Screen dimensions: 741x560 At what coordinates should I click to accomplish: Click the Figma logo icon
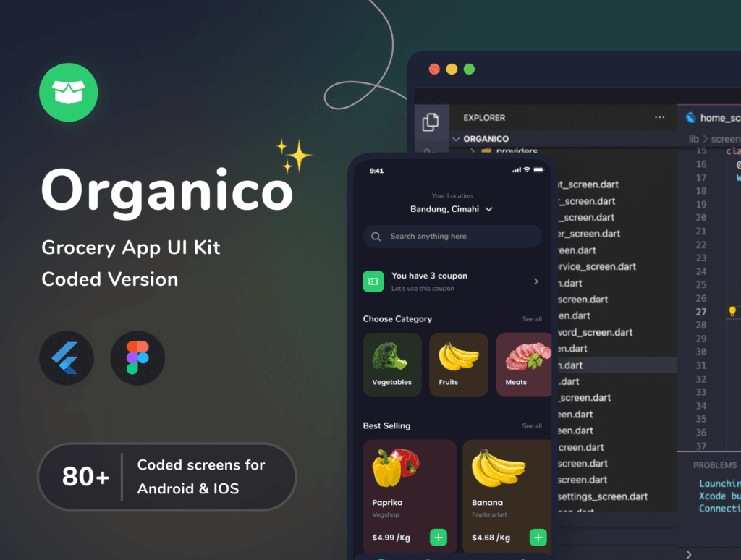[x=137, y=357]
